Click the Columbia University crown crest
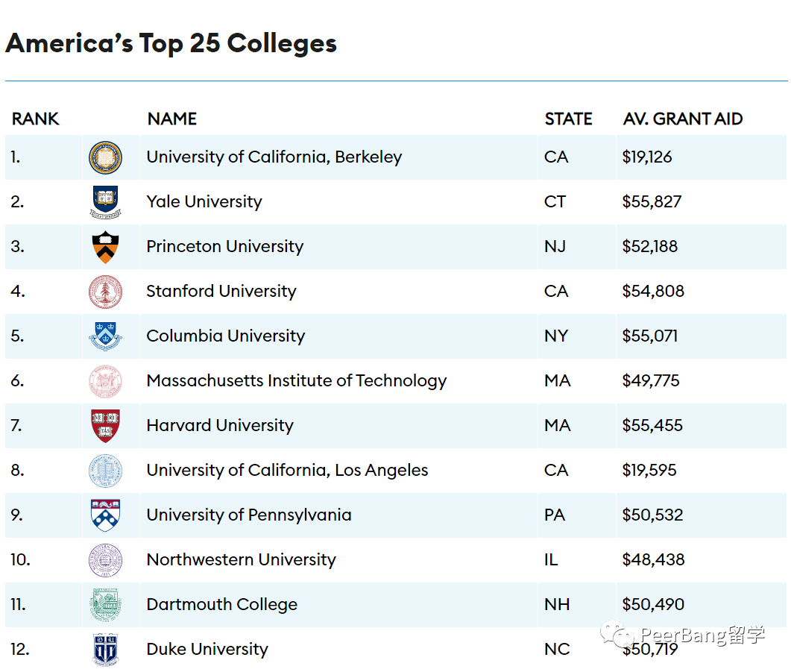791x672 pixels. pos(105,336)
